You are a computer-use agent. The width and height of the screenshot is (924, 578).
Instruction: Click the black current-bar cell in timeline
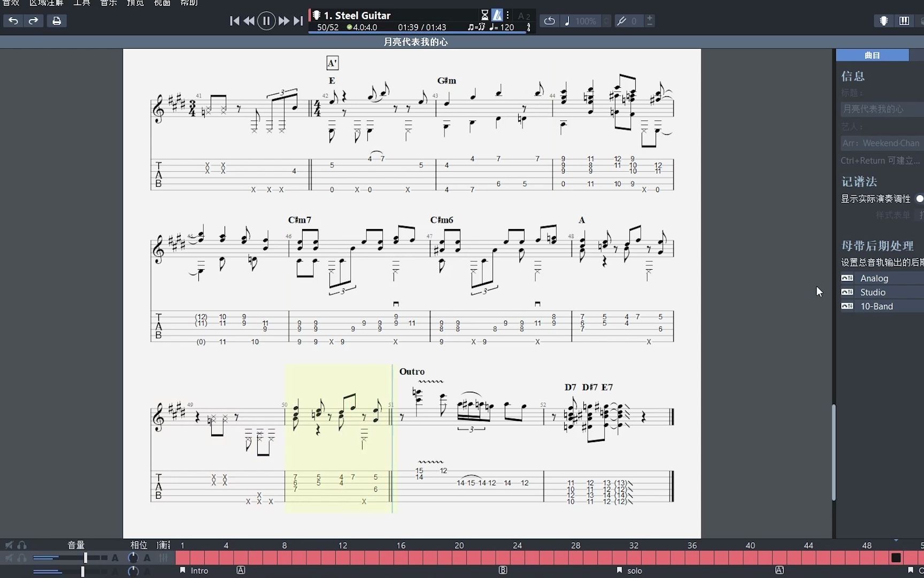coord(896,558)
